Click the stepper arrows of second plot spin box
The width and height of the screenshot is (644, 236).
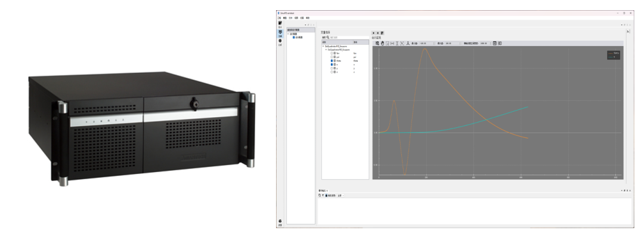(x=460, y=43)
